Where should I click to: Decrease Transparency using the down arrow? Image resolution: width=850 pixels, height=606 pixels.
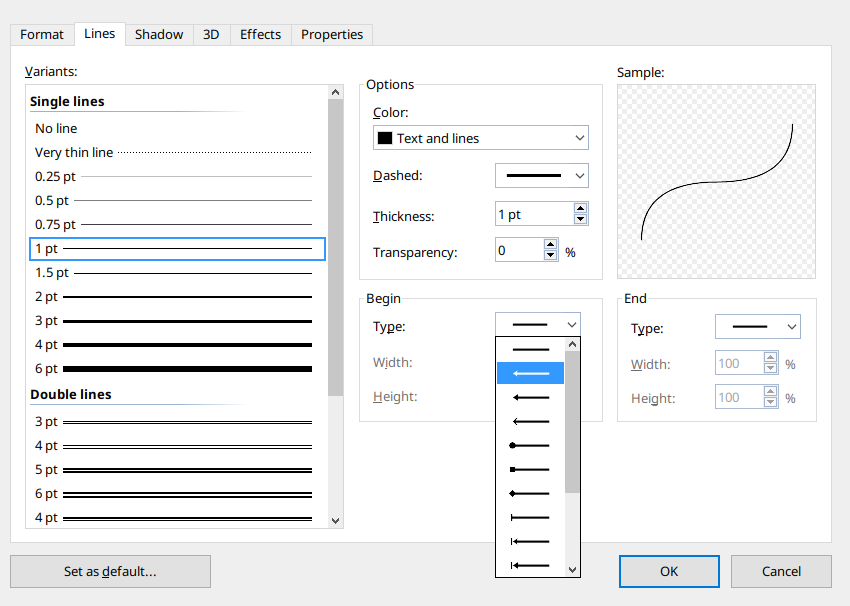coord(550,256)
